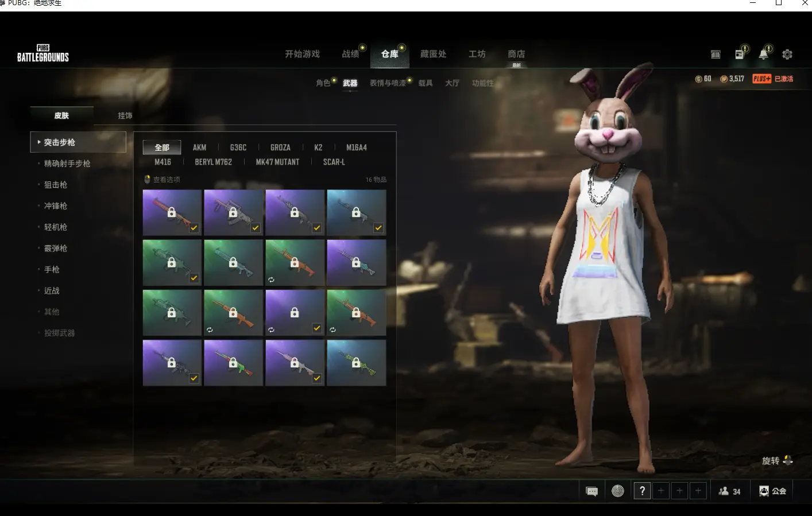Open the 商店 tab

[516, 54]
